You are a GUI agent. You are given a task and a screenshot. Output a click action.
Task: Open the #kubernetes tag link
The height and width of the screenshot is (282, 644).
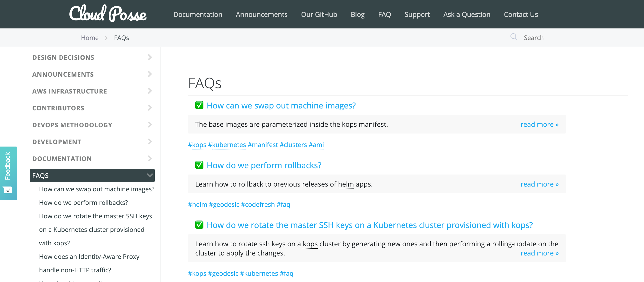point(228,145)
